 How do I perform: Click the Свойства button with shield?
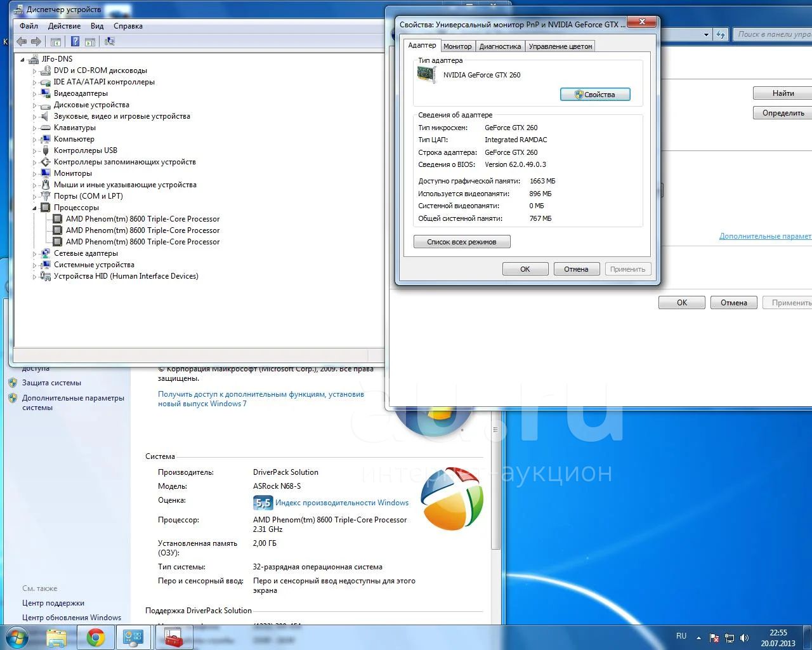point(595,95)
